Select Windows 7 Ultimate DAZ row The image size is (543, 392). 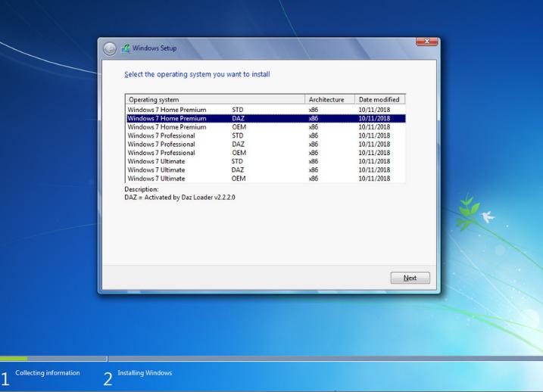(266, 170)
